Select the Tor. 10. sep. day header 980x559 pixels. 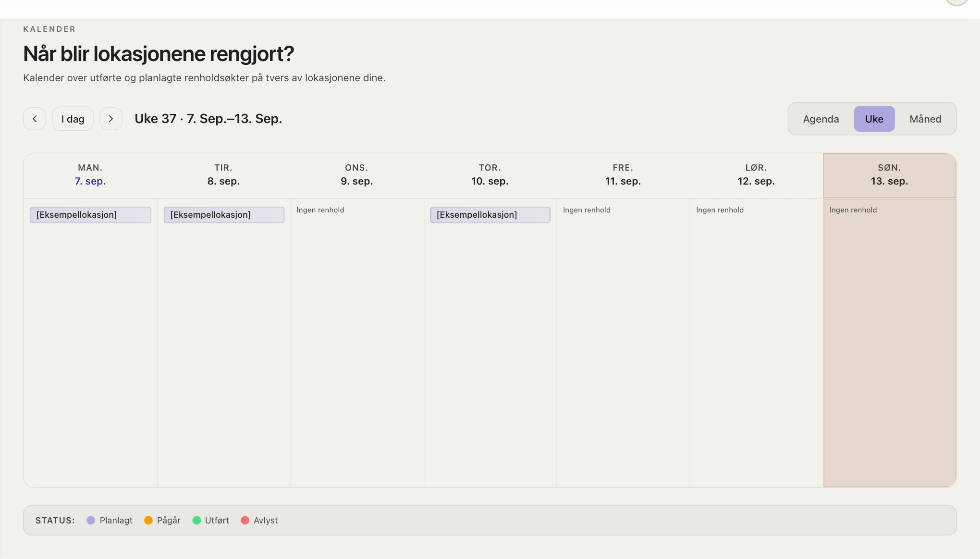(490, 175)
